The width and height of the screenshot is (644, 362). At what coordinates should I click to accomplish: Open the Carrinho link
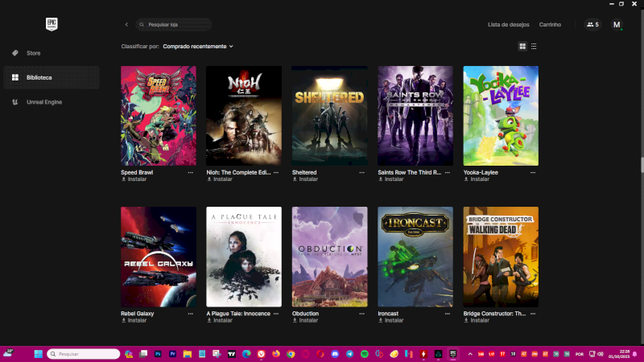(x=550, y=25)
